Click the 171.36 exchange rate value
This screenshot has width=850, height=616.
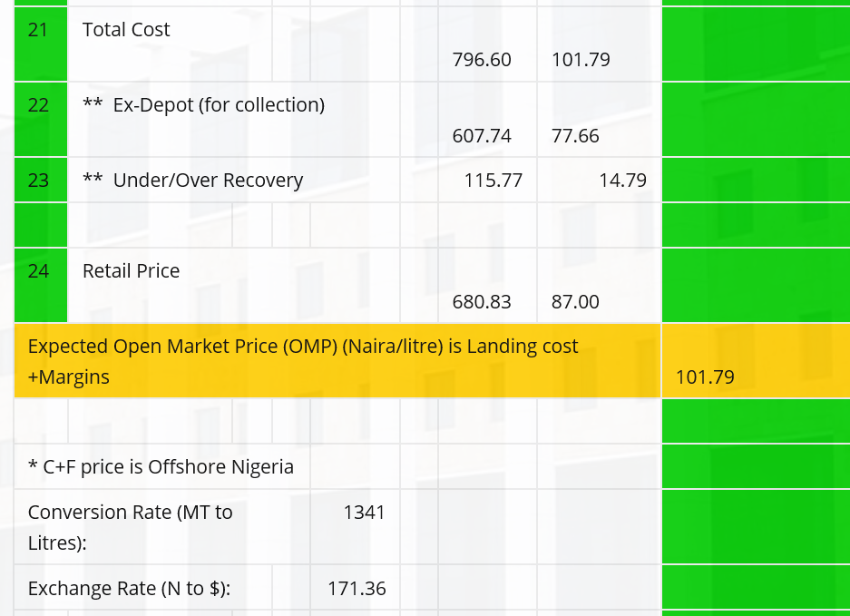click(x=357, y=589)
